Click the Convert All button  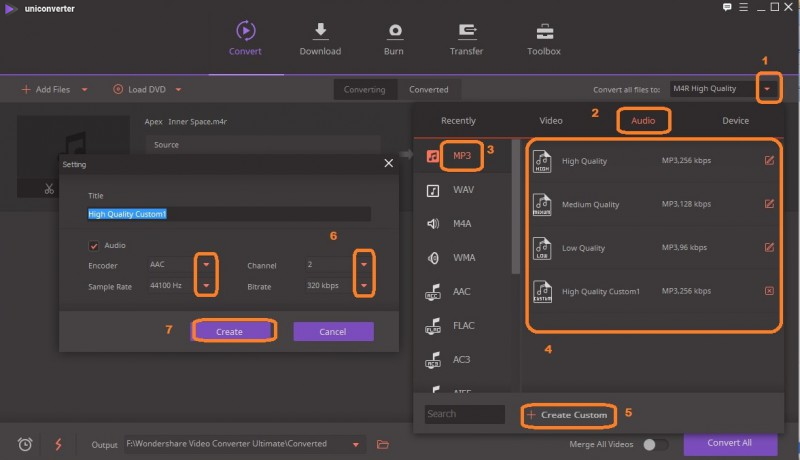730,443
